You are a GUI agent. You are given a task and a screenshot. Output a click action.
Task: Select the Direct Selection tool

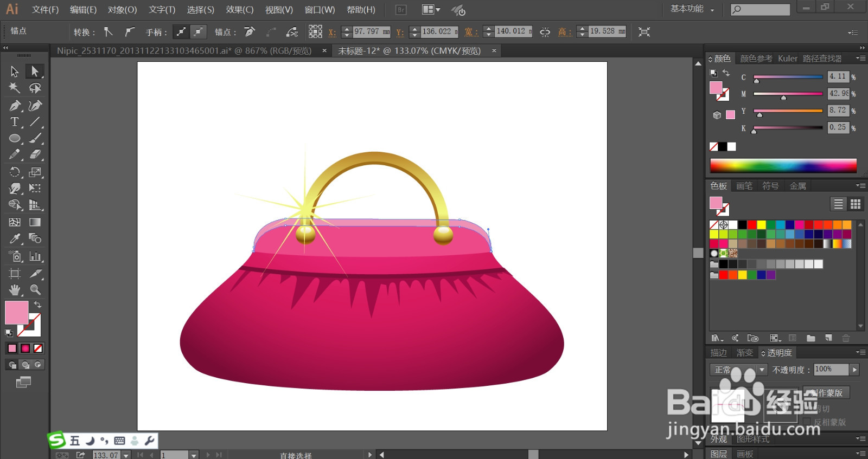click(35, 72)
